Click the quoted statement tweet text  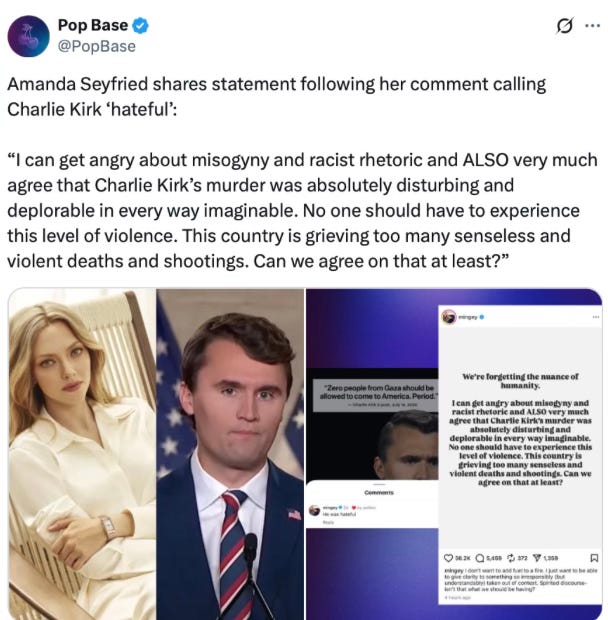[302, 210]
